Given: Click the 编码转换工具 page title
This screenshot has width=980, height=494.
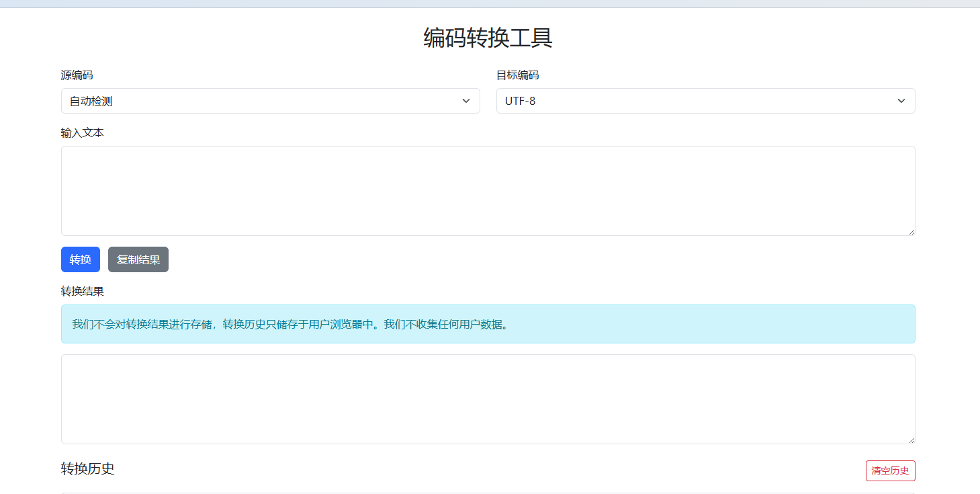Looking at the screenshot, I should [x=490, y=38].
